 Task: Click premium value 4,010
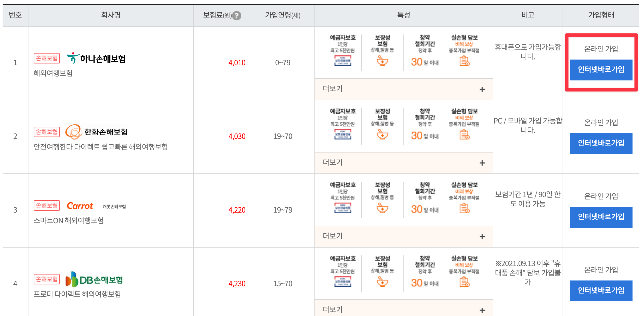coord(237,63)
